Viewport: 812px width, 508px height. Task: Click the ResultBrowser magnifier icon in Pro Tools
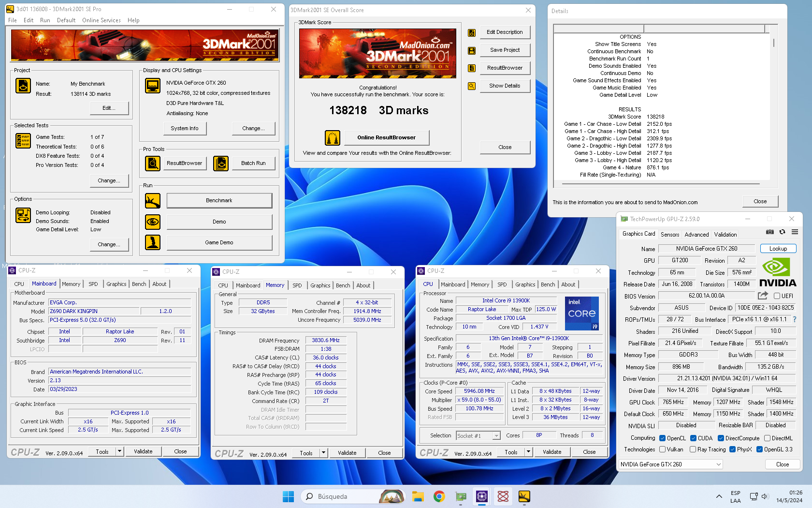153,164
